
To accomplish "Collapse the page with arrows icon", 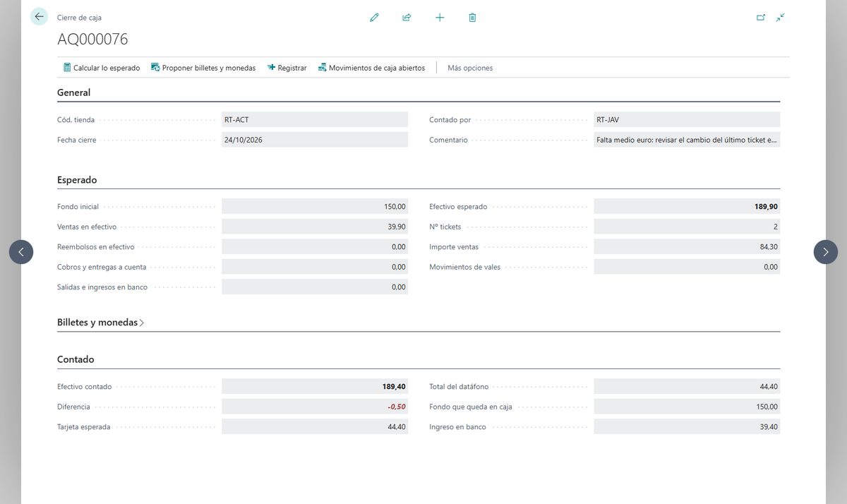I will coord(780,18).
